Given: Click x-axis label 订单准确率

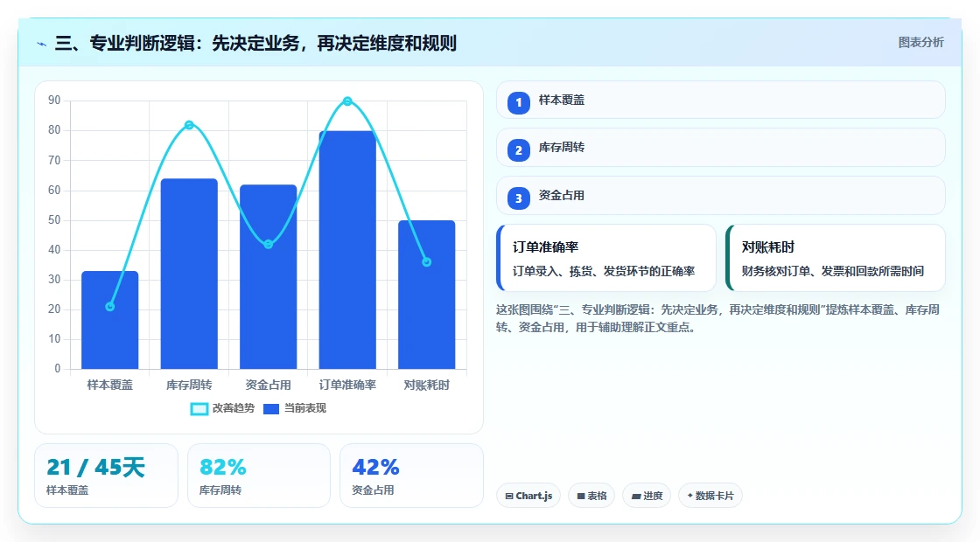Looking at the screenshot, I should (x=347, y=386).
